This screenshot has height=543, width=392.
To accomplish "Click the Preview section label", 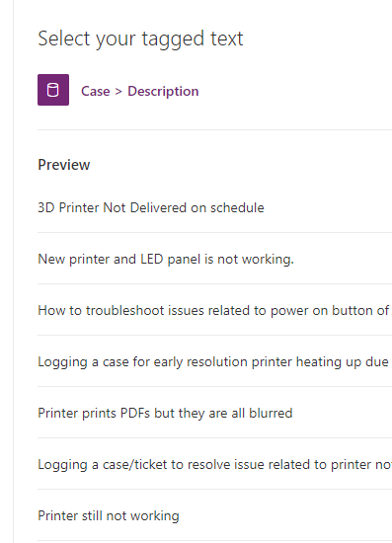I will point(64,165).
